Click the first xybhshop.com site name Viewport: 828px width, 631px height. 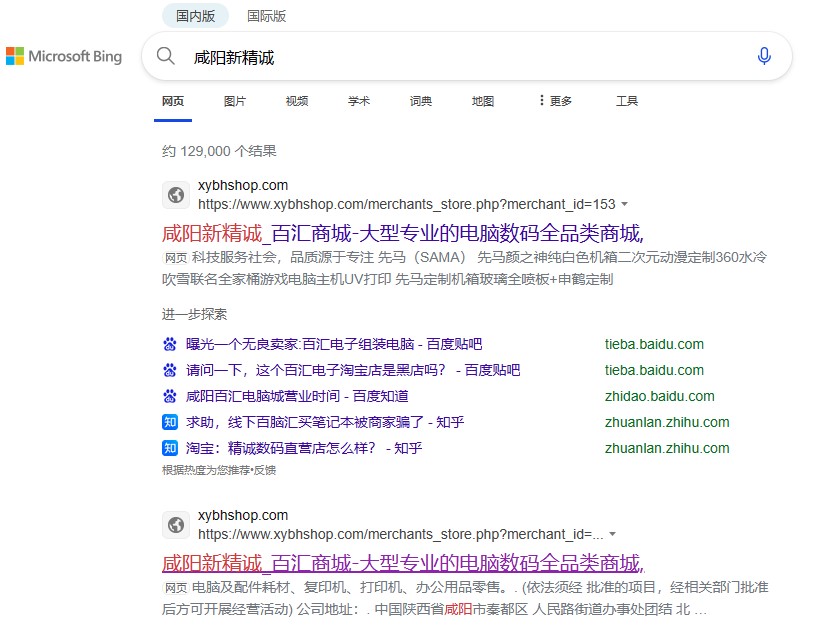(243, 185)
